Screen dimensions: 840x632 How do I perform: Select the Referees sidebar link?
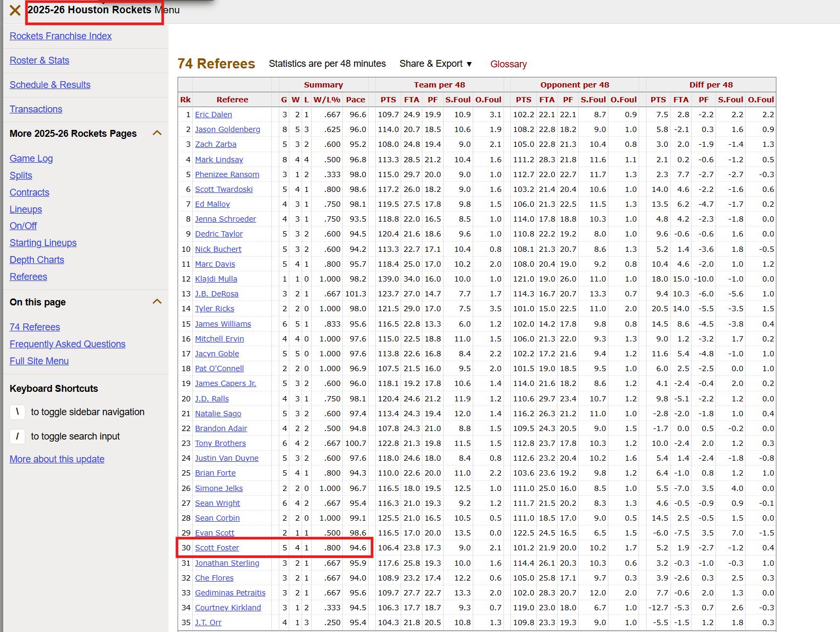(28, 277)
